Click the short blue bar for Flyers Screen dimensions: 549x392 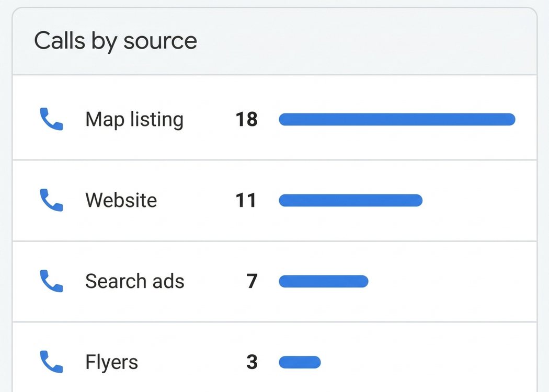(300, 362)
